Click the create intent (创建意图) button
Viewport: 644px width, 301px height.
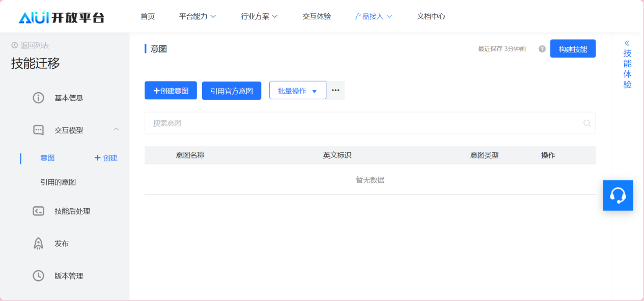point(171,91)
